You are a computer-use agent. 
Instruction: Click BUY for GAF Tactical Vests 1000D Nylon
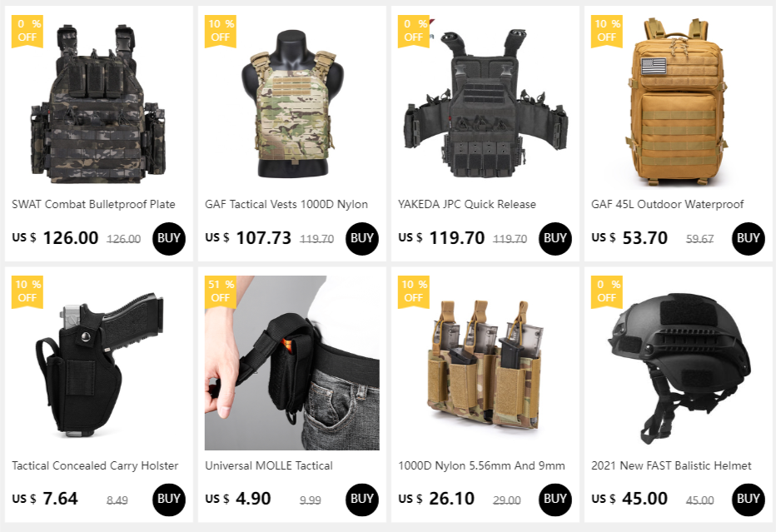click(x=361, y=239)
